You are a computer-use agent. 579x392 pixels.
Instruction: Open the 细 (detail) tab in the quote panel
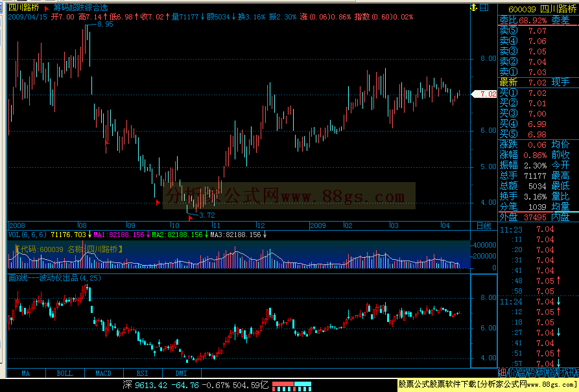click(x=502, y=373)
